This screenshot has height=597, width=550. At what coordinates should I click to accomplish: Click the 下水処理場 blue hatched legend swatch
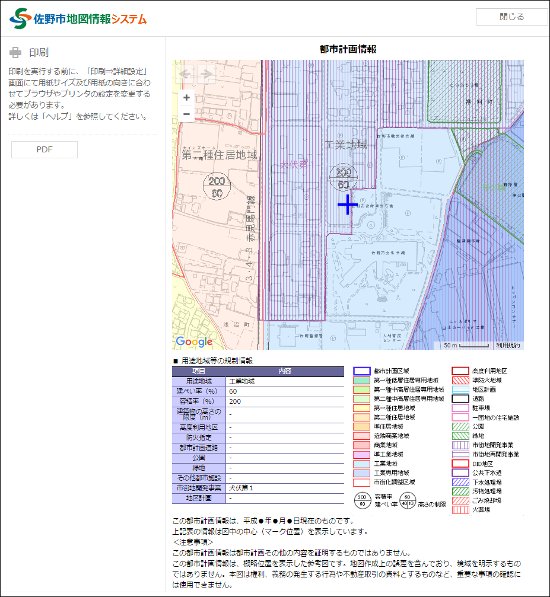pyautogui.click(x=460, y=482)
